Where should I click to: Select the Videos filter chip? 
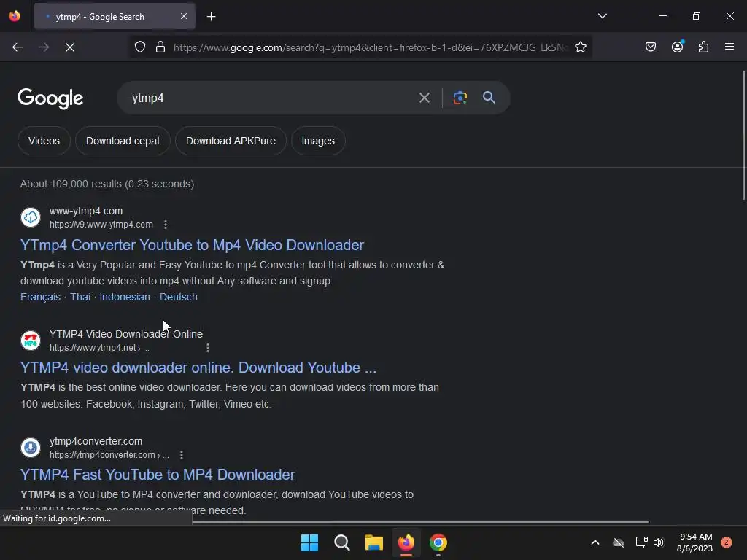pos(44,141)
